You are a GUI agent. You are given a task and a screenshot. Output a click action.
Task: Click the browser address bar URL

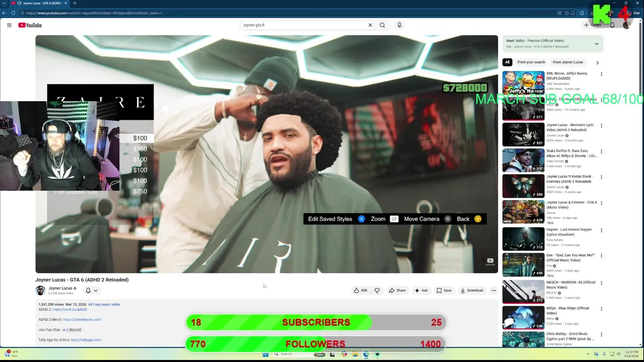click(94, 13)
